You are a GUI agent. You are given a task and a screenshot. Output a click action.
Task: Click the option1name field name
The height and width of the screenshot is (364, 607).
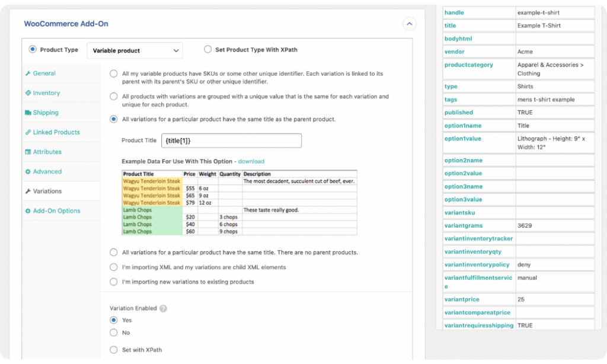coord(463,126)
